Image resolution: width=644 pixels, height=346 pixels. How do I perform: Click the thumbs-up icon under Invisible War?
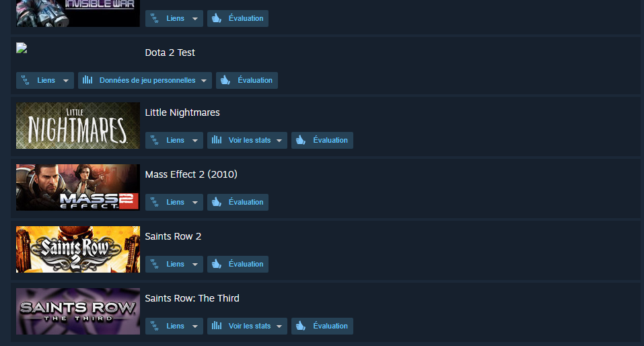217,18
